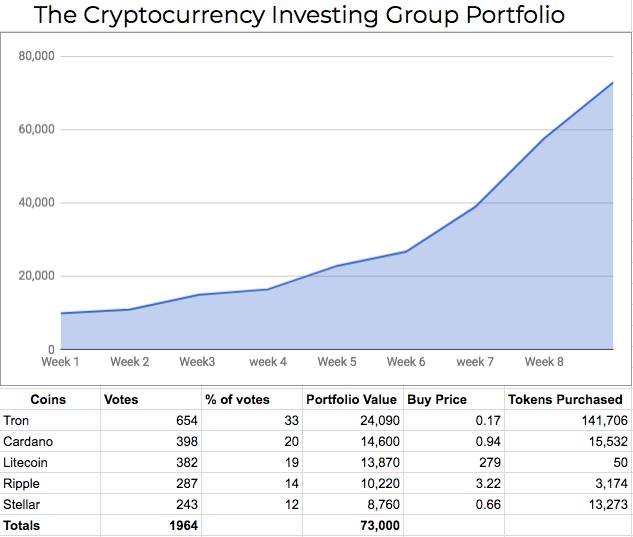
Task: Select the Coins column header
Action: (48, 399)
